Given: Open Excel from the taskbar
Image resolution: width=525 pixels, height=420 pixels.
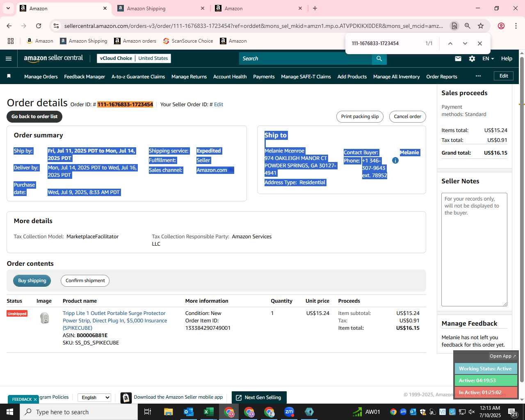Looking at the screenshot, I should (x=208, y=412).
